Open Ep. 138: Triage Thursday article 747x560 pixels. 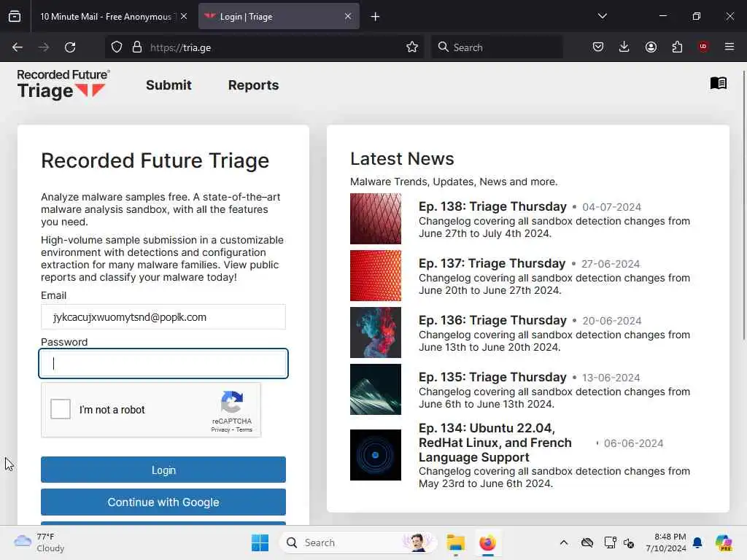coord(492,206)
